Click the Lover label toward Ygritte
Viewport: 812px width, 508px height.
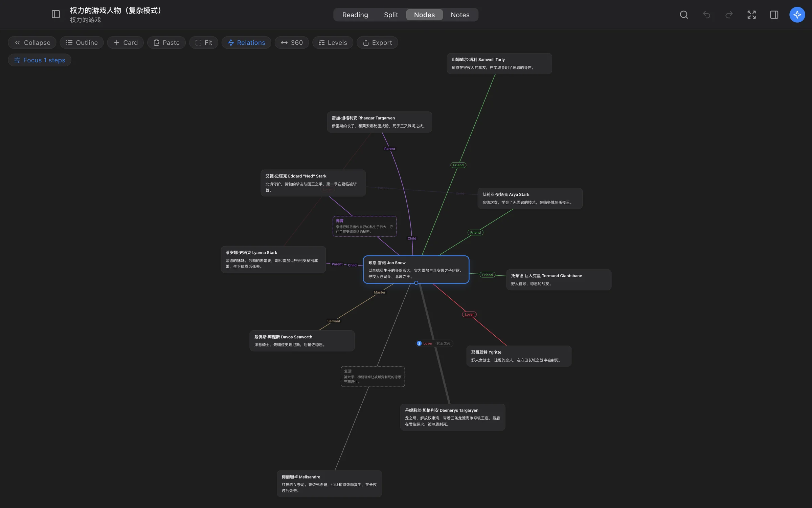(469, 314)
